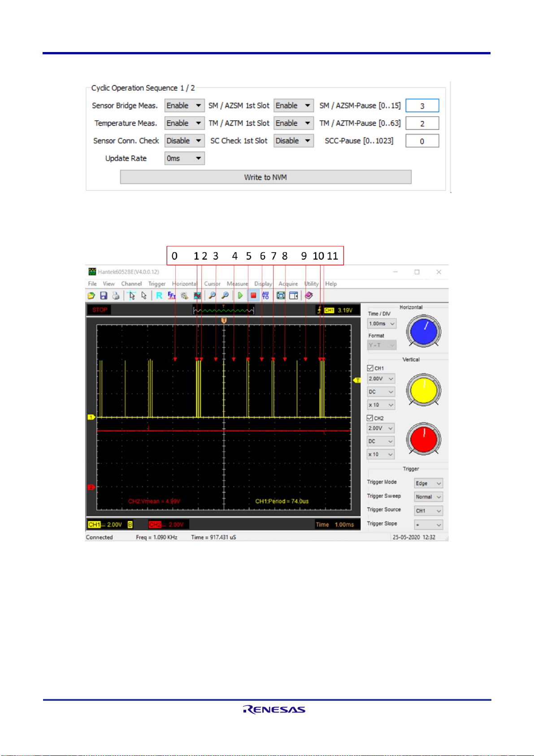Screen dimensions: 534x756
Task: Click the blue horizontal knob
Action: 424,331
